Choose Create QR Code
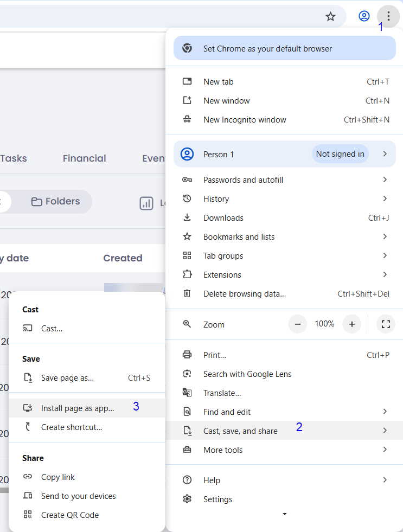The image size is (403, 532). click(69, 515)
